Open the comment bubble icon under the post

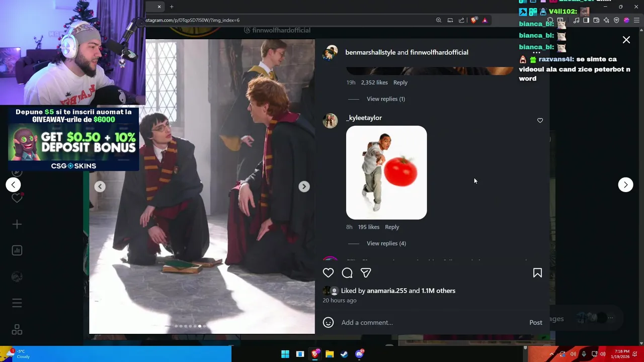(x=347, y=273)
